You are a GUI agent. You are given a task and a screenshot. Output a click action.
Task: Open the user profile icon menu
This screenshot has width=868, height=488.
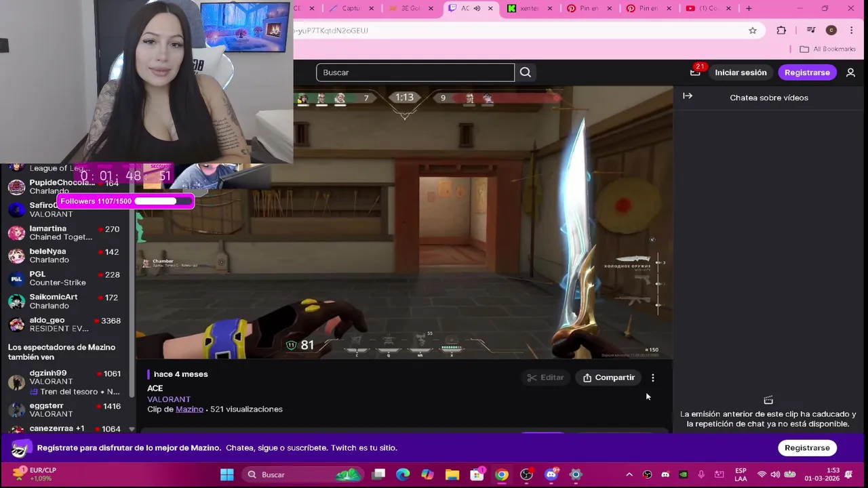[x=850, y=73]
